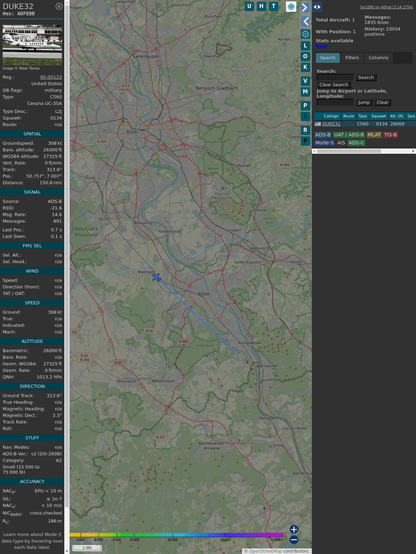Collapse sidebar with left chevron button

[305, 21]
